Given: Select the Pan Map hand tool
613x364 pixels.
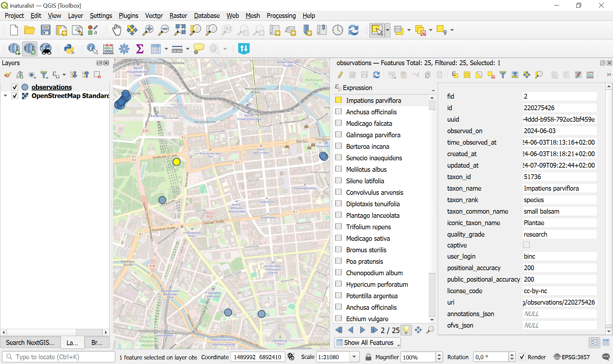Looking at the screenshot, I should pos(117,30).
